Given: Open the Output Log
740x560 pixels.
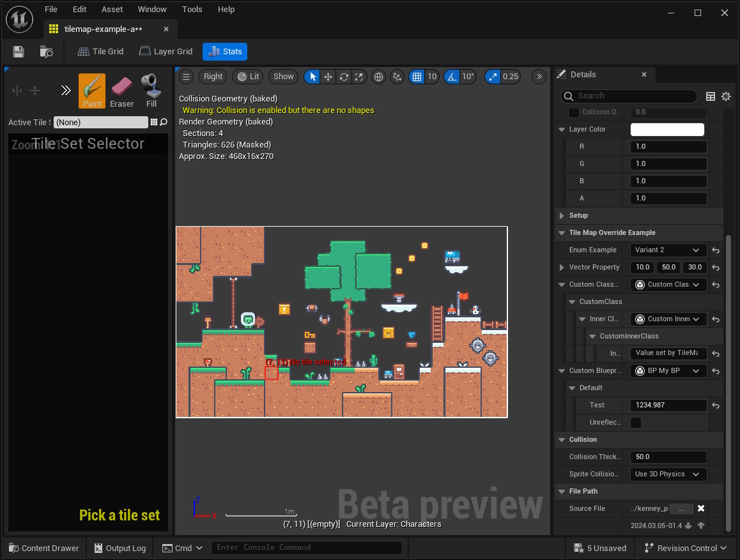Looking at the screenshot, I should click(120, 549).
